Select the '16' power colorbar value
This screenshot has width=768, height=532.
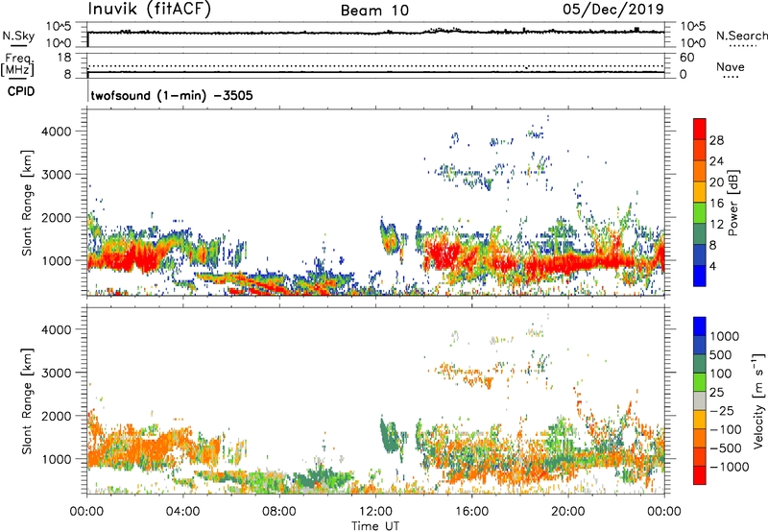coord(716,204)
